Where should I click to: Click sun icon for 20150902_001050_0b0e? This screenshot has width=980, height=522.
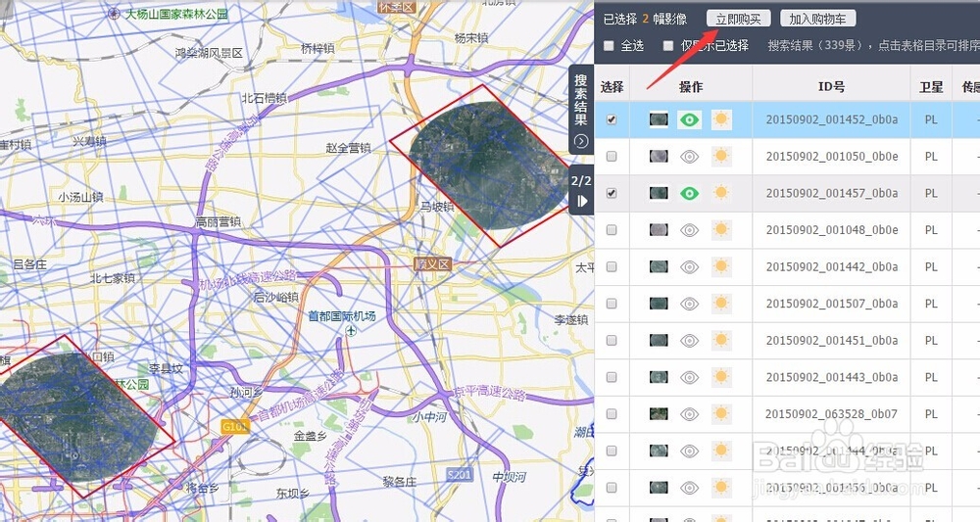pos(721,156)
